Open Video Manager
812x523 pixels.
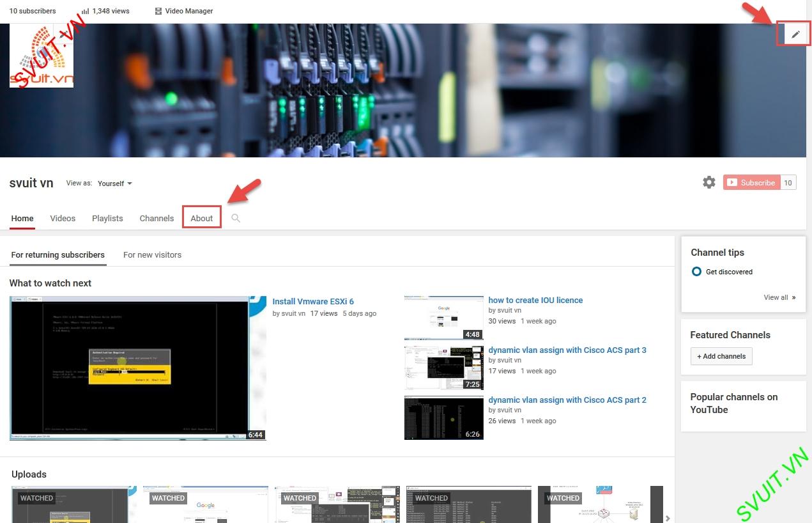pos(184,11)
